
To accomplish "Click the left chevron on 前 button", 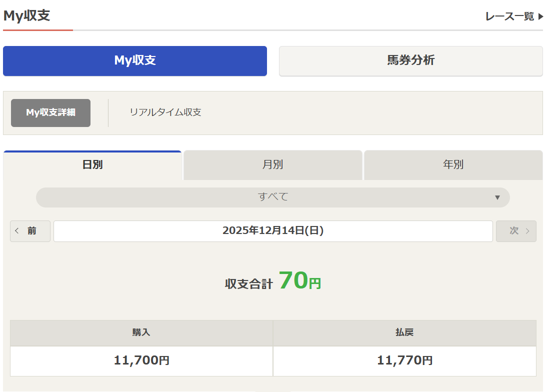I will point(17,231).
